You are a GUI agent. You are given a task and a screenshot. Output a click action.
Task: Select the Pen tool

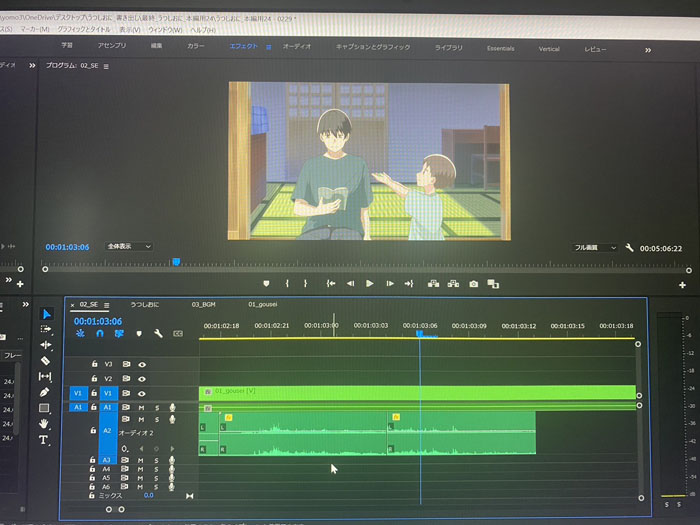click(x=44, y=392)
